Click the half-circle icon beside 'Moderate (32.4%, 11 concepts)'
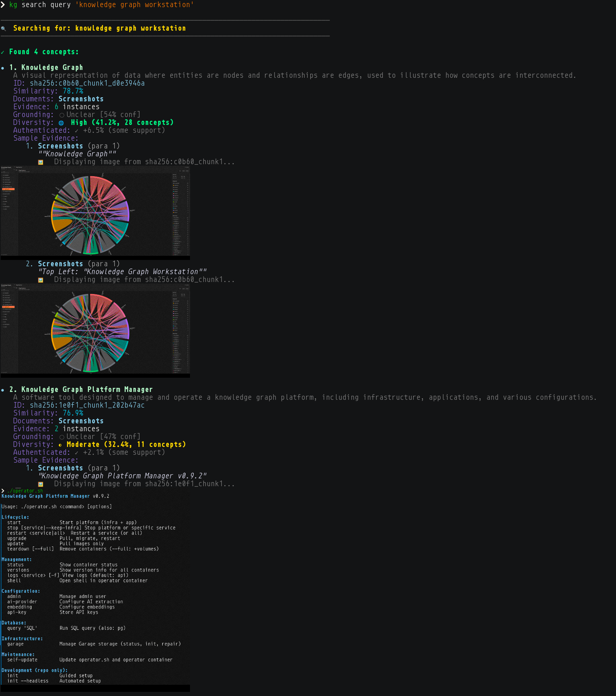This screenshot has height=696, width=616. 60,444
